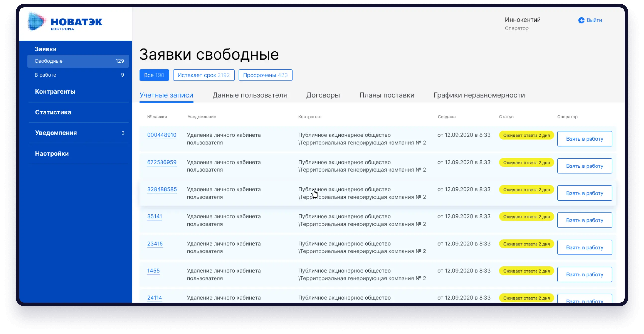
Task: Click the № заявки column header
Action: (x=157, y=117)
